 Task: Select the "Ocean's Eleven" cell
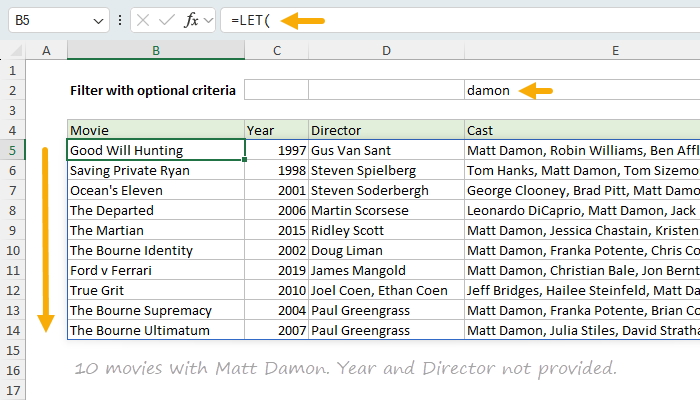tap(156, 191)
